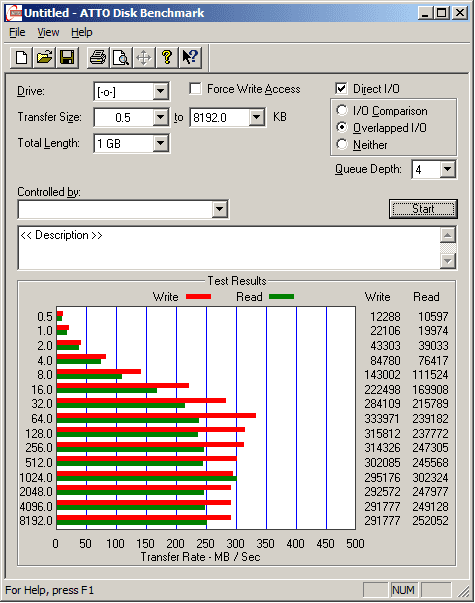Click the ATTO application title icon

14,13
